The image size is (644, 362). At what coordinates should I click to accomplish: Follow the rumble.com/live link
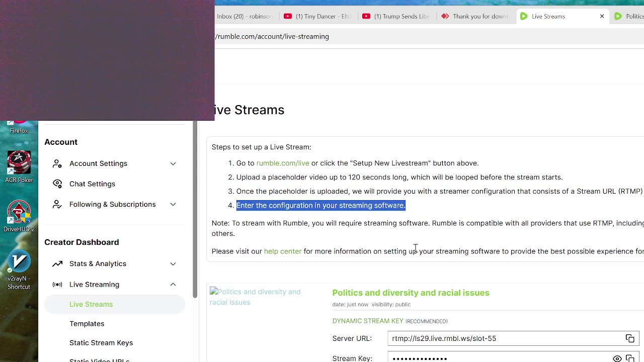click(283, 163)
